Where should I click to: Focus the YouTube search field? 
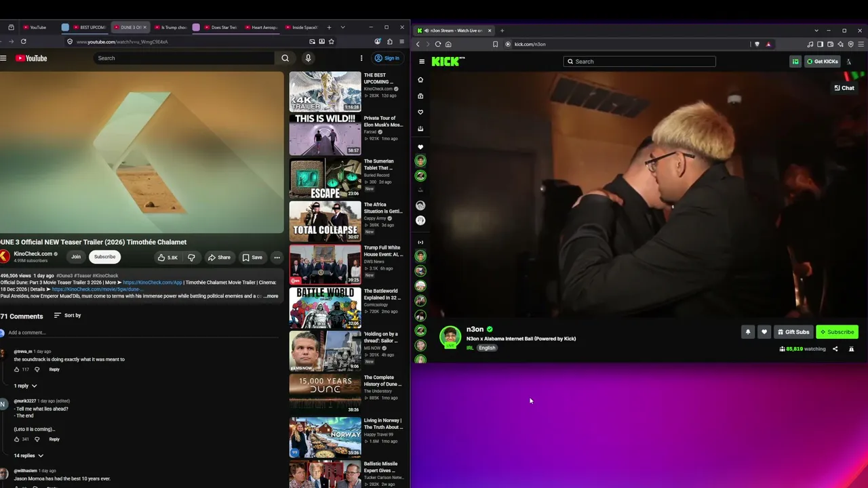click(183, 58)
